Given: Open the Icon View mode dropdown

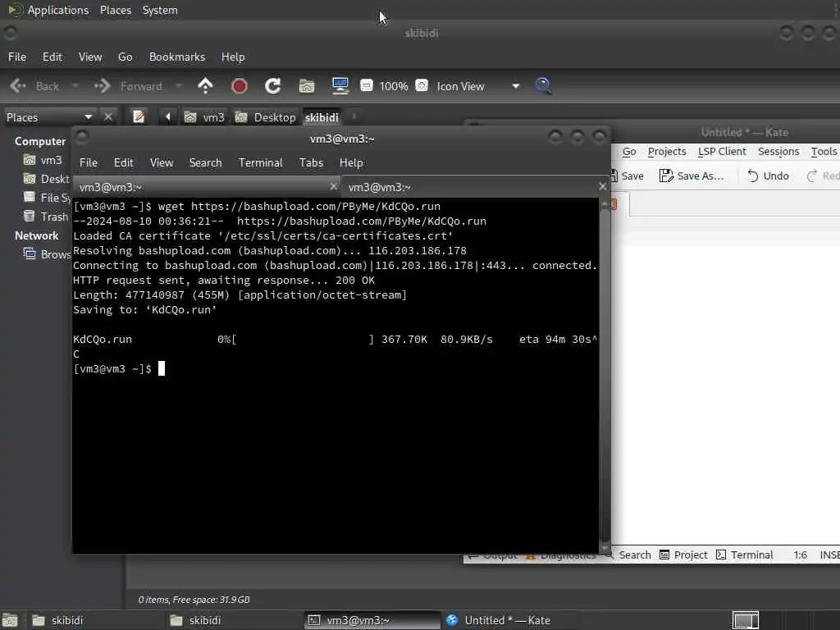Looking at the screenshot, I should [478, 85].
